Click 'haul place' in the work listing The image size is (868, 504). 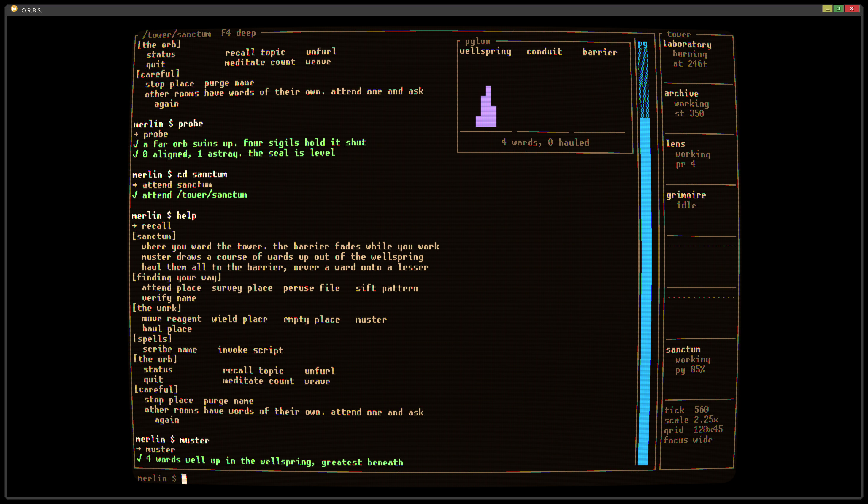(167, 329)
